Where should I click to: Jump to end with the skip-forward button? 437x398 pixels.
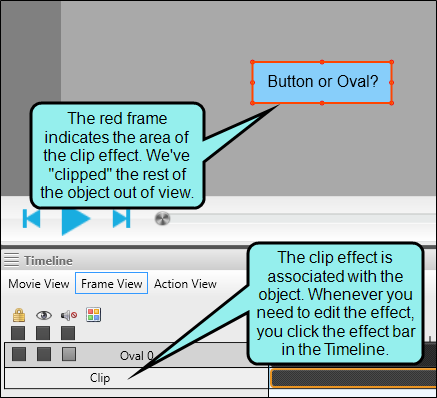(121, 219)
